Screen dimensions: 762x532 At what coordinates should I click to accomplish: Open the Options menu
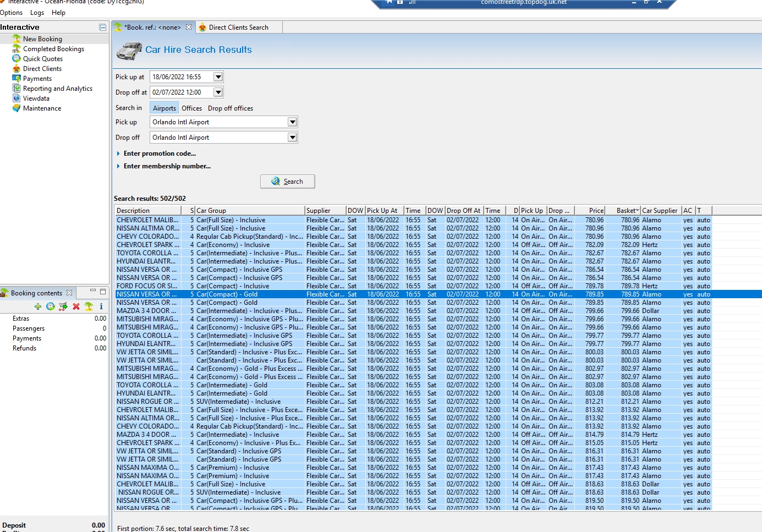[x=12, y=13]
